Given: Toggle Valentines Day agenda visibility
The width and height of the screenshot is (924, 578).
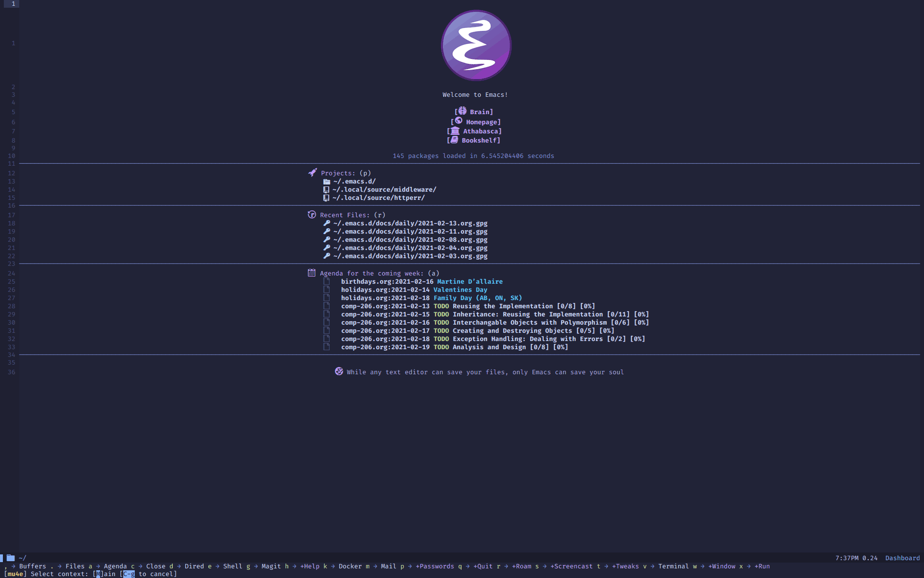Looking at the screenshot, I should (x=325, y=289).
